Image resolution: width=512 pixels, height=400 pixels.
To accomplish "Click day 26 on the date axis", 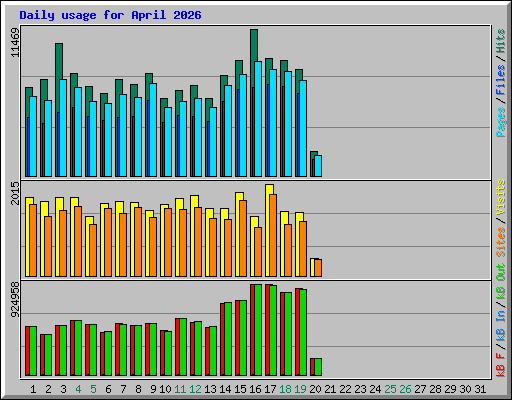I will (x=405, y=389).
